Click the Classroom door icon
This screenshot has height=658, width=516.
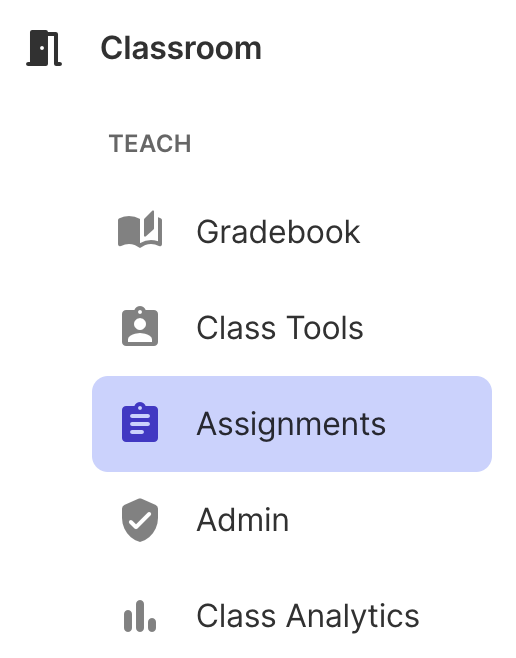point(44,48)
